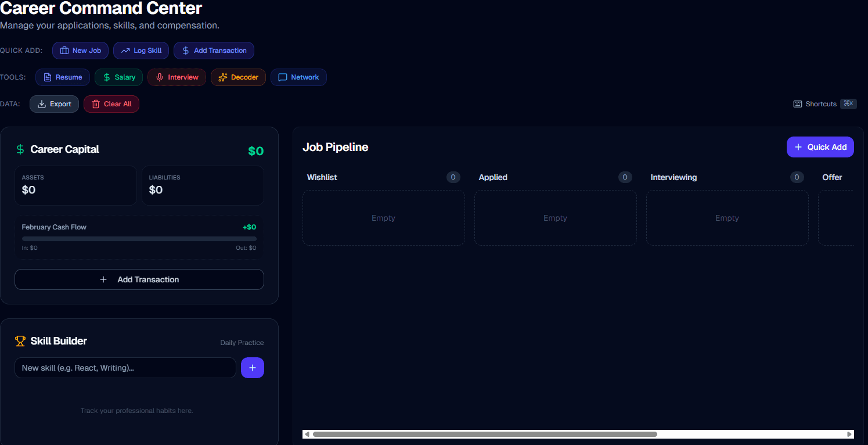Click the trash icon on Clear All
The height and width of the screenshot is (445, 868).
(x=96, y=103)
